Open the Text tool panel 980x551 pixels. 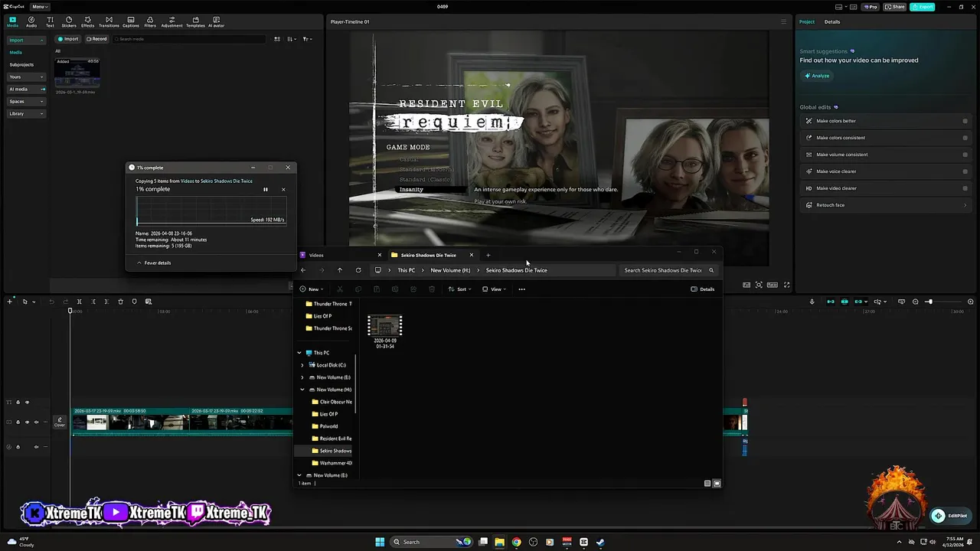pyautogui.click(x=50, y=21)
